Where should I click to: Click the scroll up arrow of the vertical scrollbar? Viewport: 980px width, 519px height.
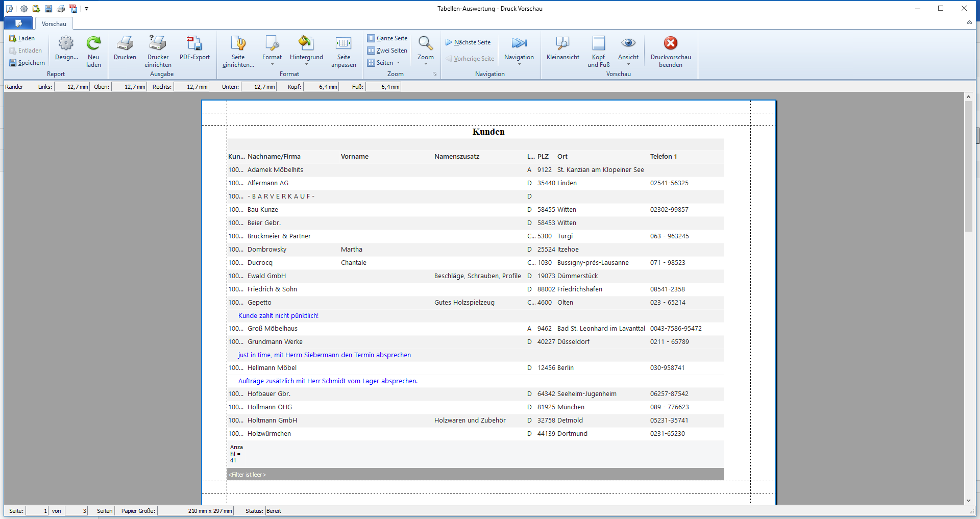pyautogui.click(x=968, y=96)
